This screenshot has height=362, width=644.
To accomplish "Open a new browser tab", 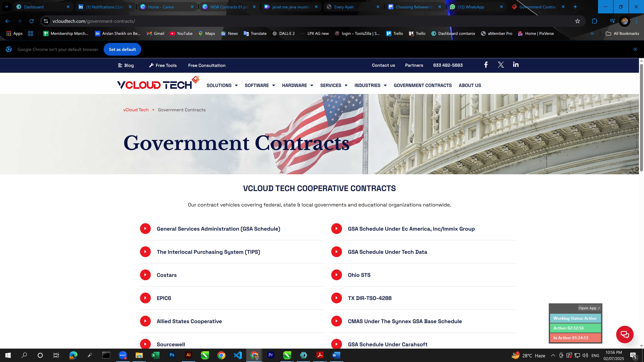I will pyautogui.click(x=575, y=7).
